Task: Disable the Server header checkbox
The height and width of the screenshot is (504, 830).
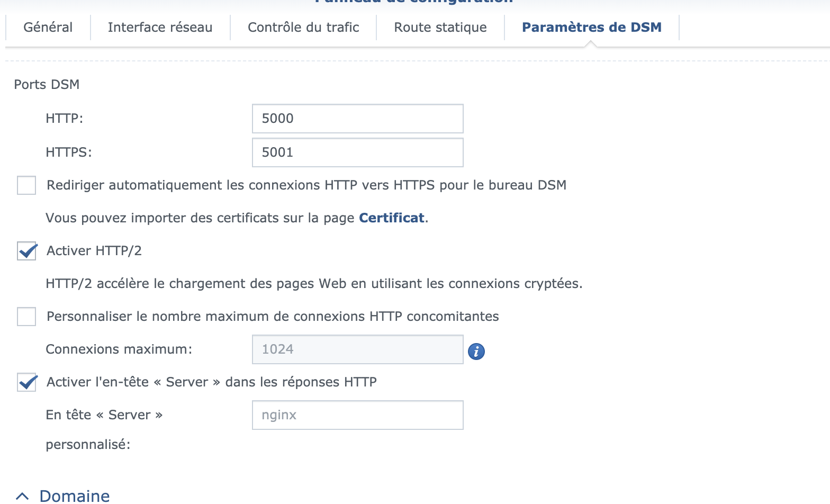Action: pos(26,382)
